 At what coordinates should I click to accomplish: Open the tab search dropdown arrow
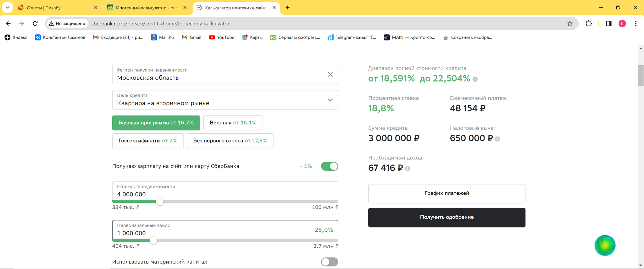pos(7,8)
